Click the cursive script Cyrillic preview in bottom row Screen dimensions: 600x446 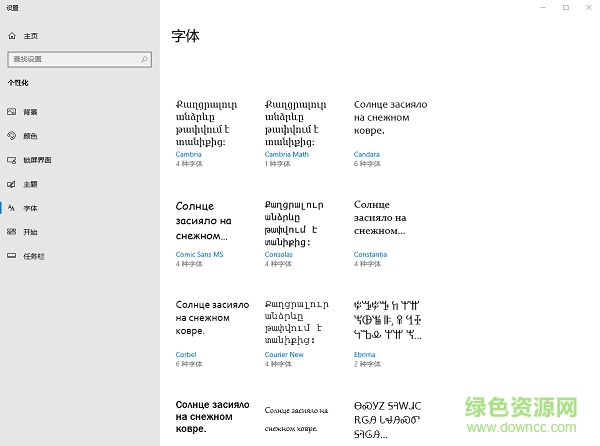pyautogui.click(x=297, y=419)
